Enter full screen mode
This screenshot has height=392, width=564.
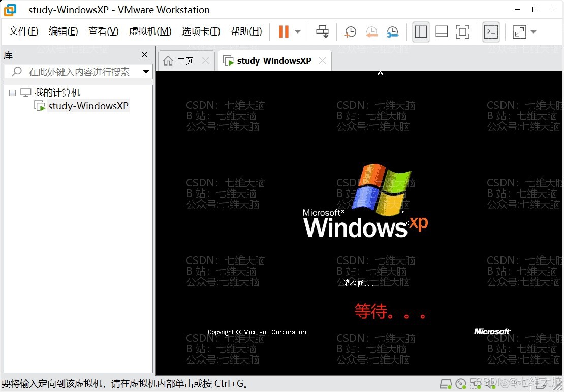click(462, 31)
